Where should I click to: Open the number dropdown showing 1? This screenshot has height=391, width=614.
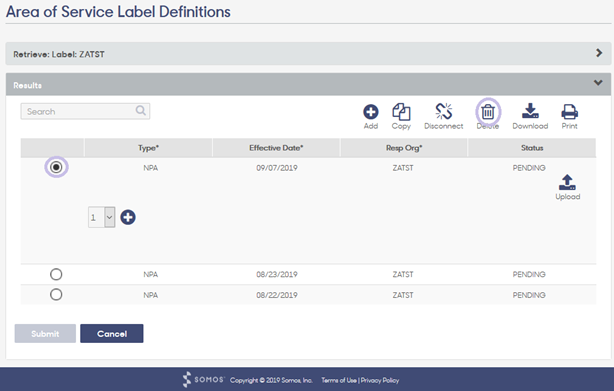101,217
